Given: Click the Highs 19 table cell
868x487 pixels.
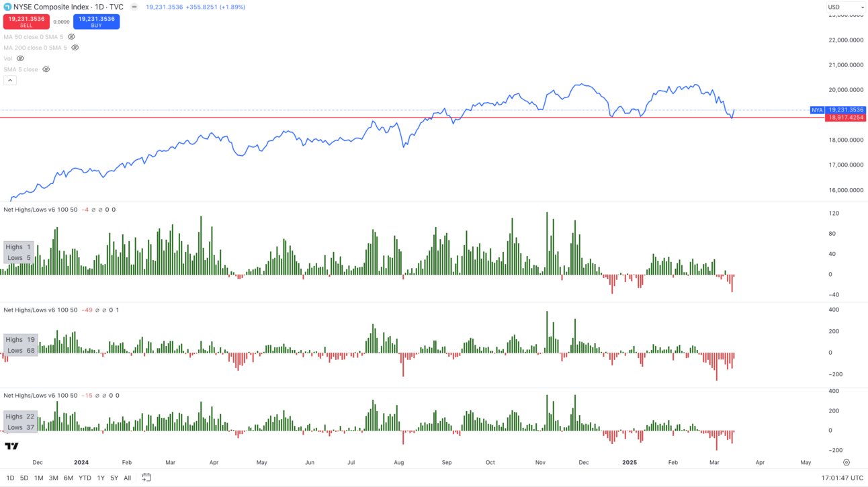Looking at the screenshot, I should pos(21,340).
